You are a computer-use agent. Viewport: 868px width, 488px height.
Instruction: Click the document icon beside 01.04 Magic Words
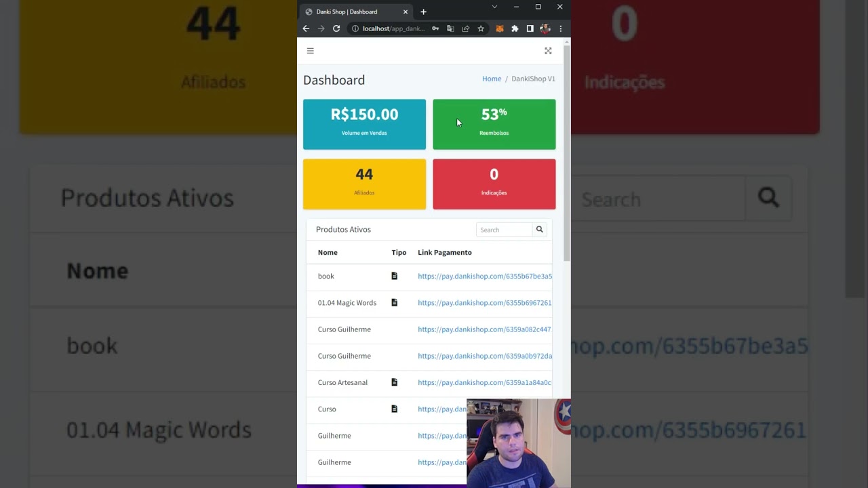click(394, 302)
